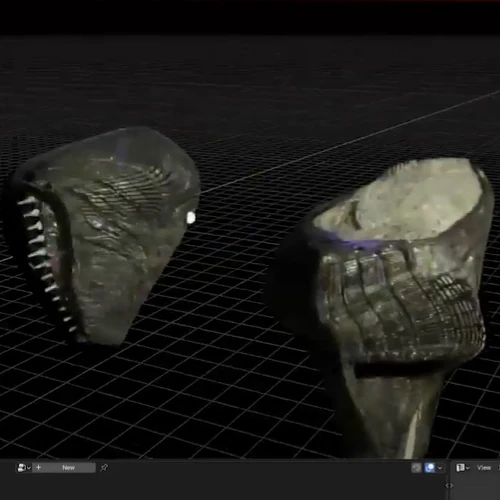This screenshot has width=500, height=500.
Task: Open the View menu
Action: [484, 468]
